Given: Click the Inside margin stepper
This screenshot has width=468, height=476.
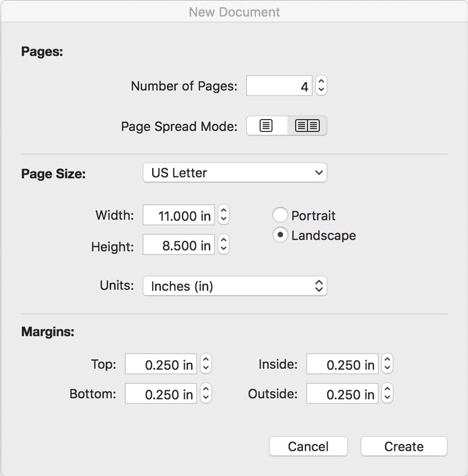Looking at the screenshot, I should [387, 364].
